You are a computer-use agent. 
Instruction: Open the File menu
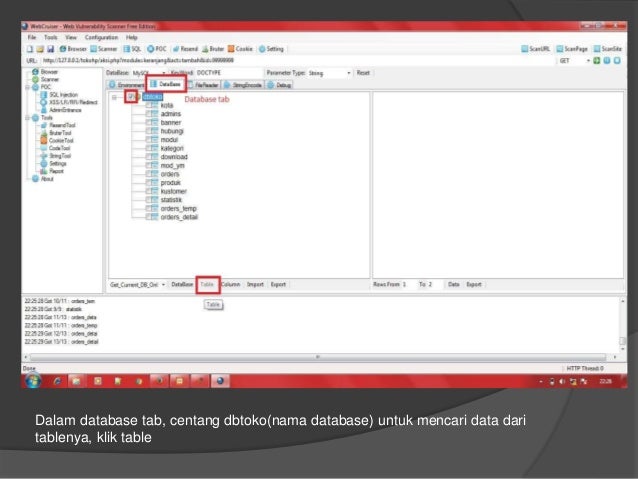(x=32, y=37)
